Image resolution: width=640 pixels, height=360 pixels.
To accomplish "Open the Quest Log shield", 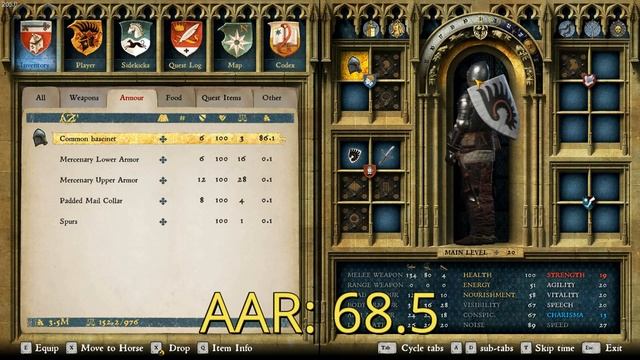I will [x=185, y=39].
